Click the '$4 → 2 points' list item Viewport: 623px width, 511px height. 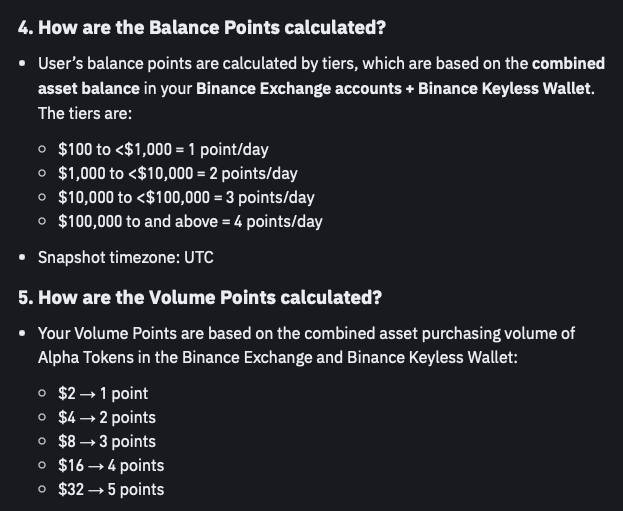pos(107,417)
